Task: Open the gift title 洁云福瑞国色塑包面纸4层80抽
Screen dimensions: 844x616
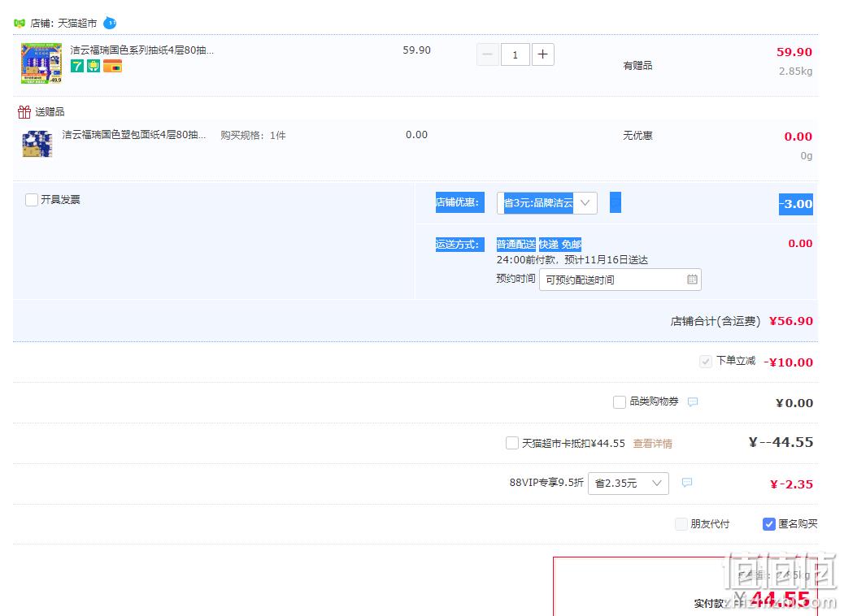Action: (134, 135)
